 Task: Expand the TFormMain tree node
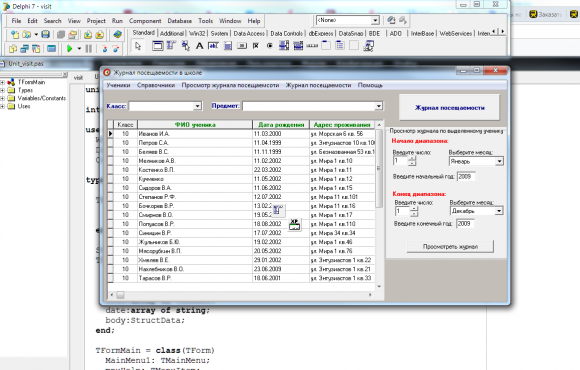pyautogui.click(x=2, y=82)
